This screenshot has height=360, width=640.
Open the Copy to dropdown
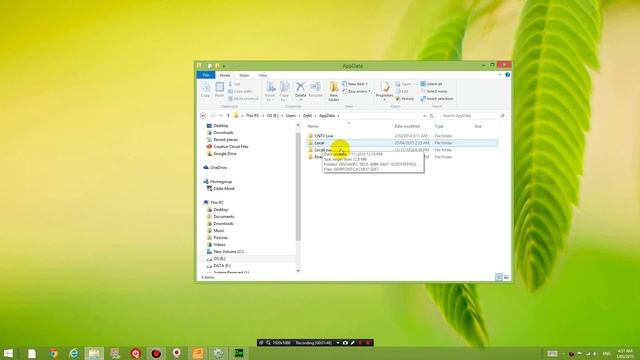284,91
